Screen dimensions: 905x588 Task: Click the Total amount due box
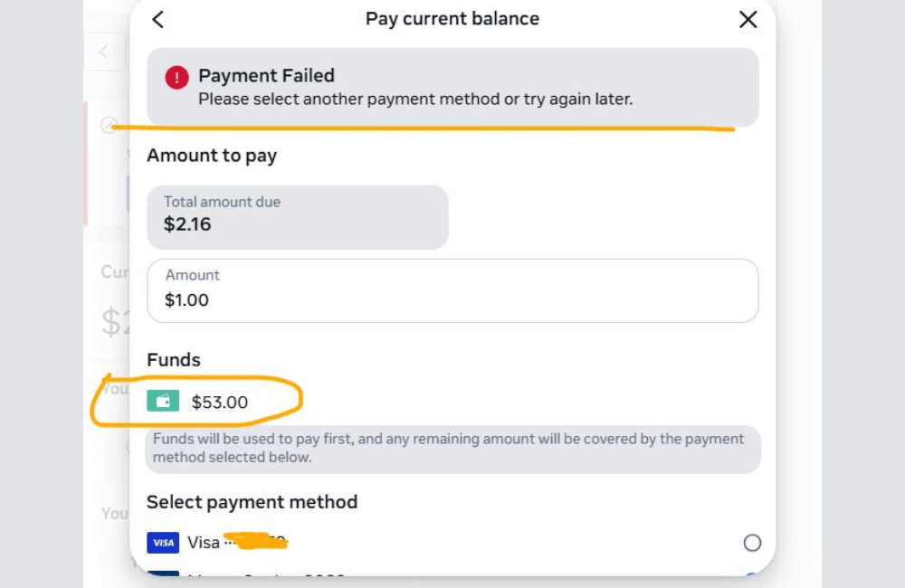tap(297, 217)
